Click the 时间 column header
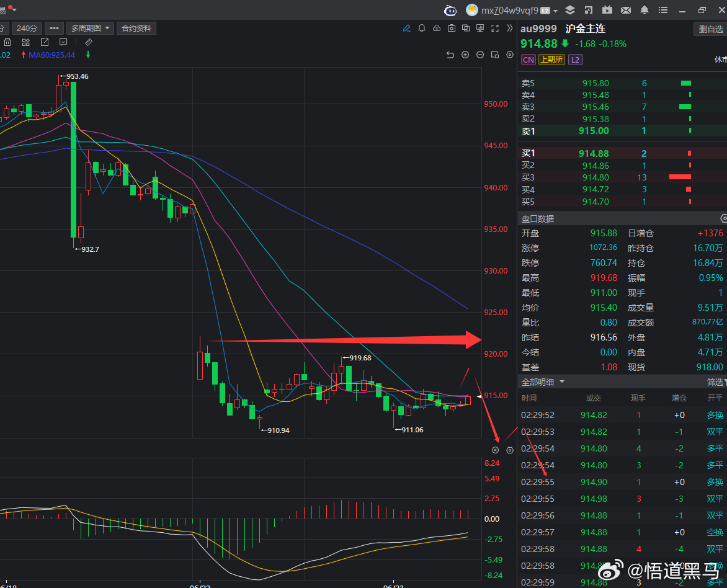This screenshot has height=588, width=727. (529, 398)
